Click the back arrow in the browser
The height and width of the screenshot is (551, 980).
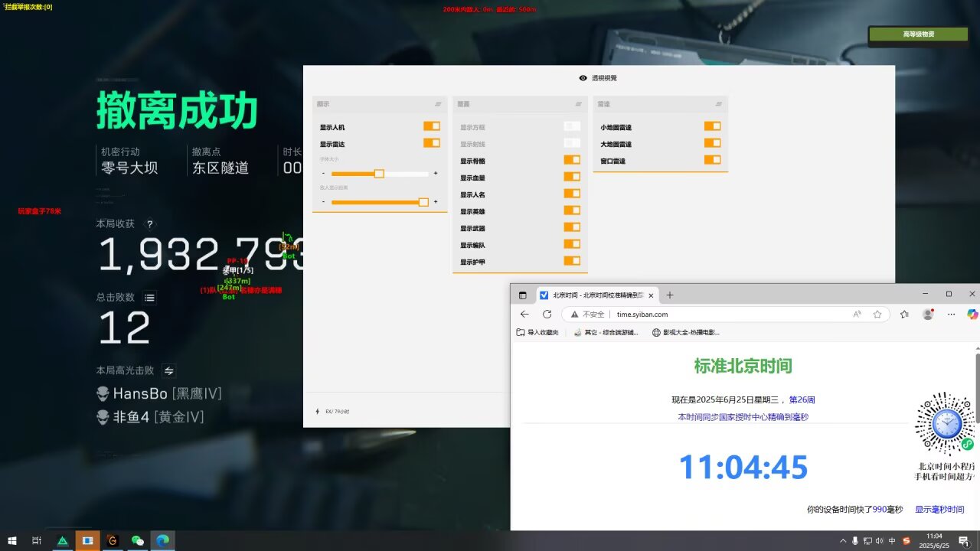pyautogui.click(x=524, y=314)
